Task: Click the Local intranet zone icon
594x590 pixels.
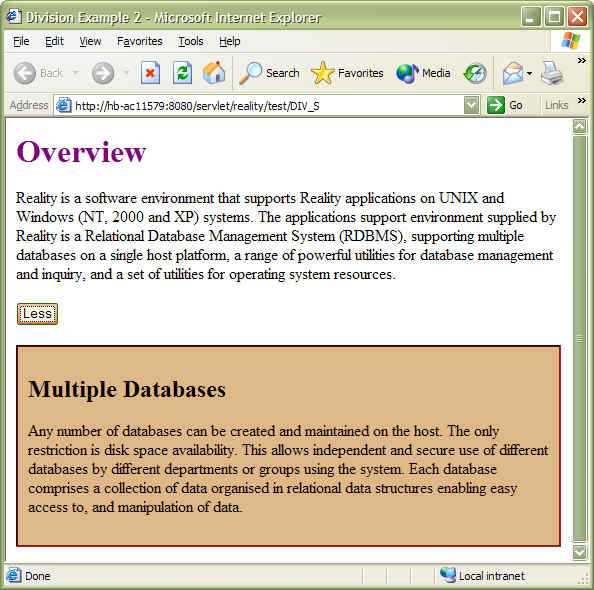Action: click(x=447, y=575)
